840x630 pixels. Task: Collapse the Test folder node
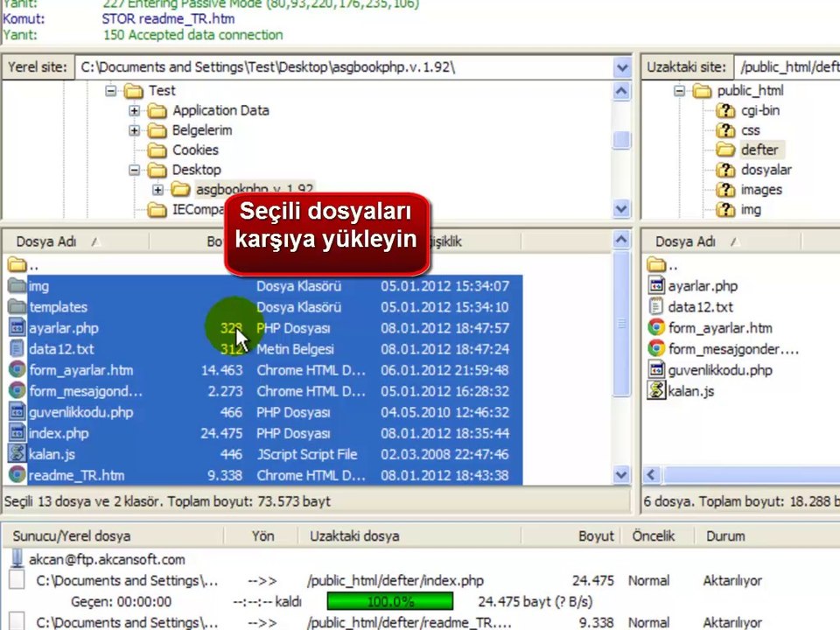[111, 90]
